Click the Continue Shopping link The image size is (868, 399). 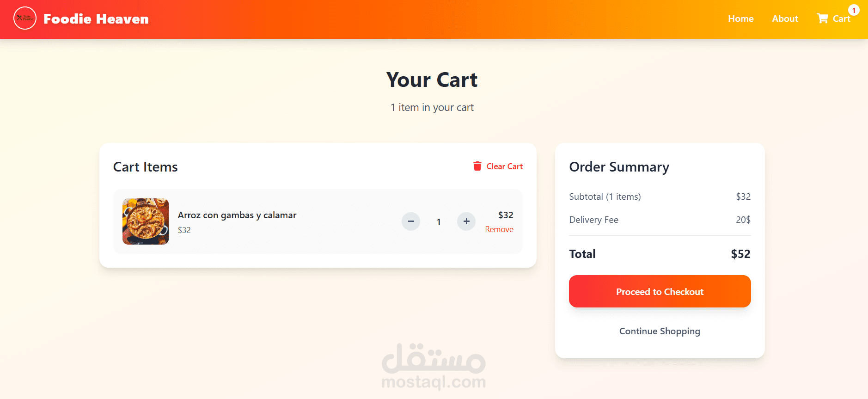pos(660,331)
